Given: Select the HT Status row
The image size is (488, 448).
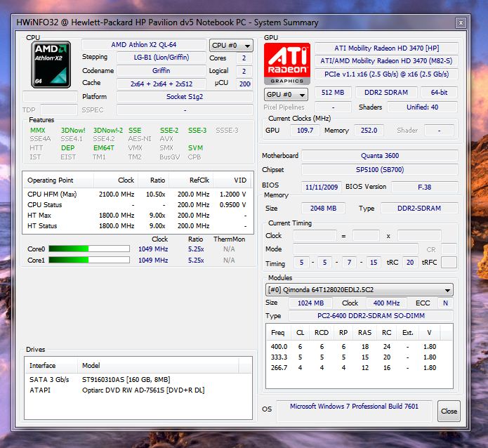Looking at the screenshot, I should (137, 226).
